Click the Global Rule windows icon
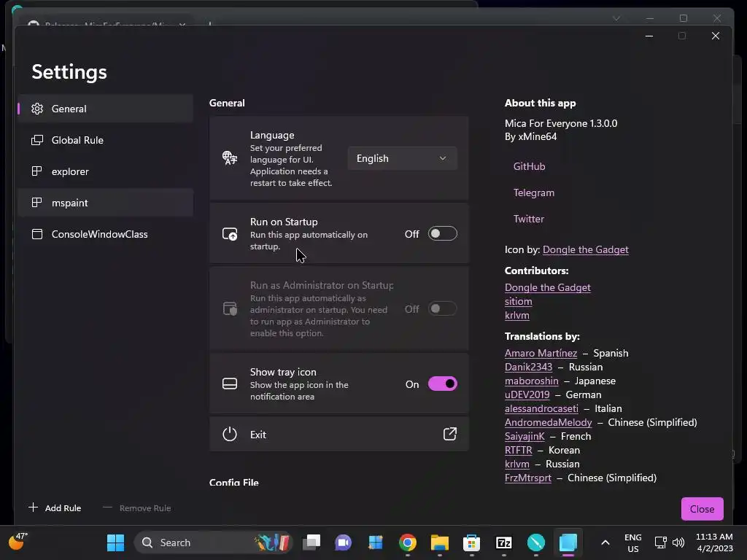The height and width of the screenshot is (560, 747). [x=37, y=140]
